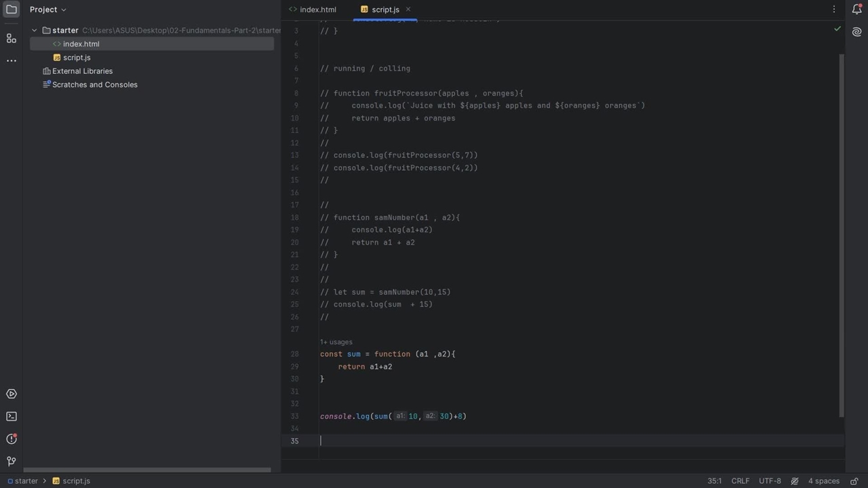868x488 pixels.
Task: Close the script.js tab
Action: (x=408, y=9)
